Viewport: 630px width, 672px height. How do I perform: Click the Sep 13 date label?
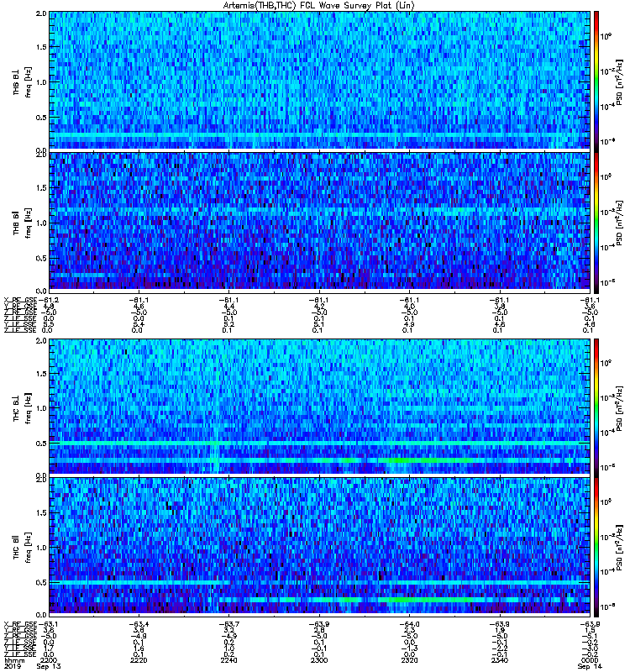tap(49, 666)
